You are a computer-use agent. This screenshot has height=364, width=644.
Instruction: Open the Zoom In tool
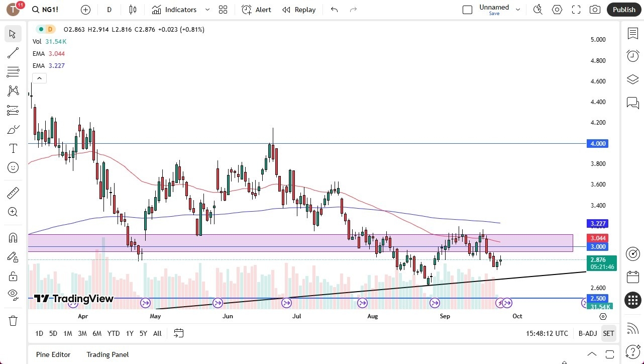[13, 212]
